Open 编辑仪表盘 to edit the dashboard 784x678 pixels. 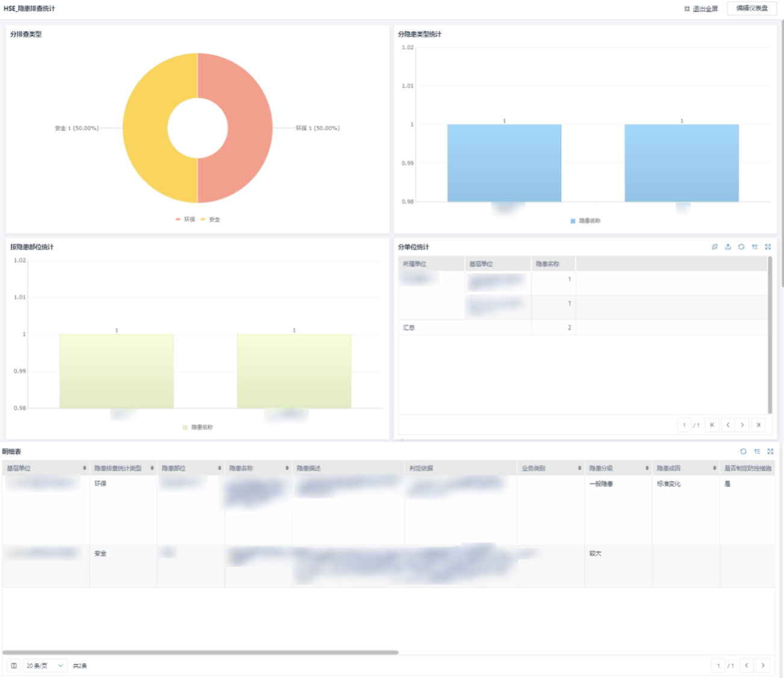752,8
